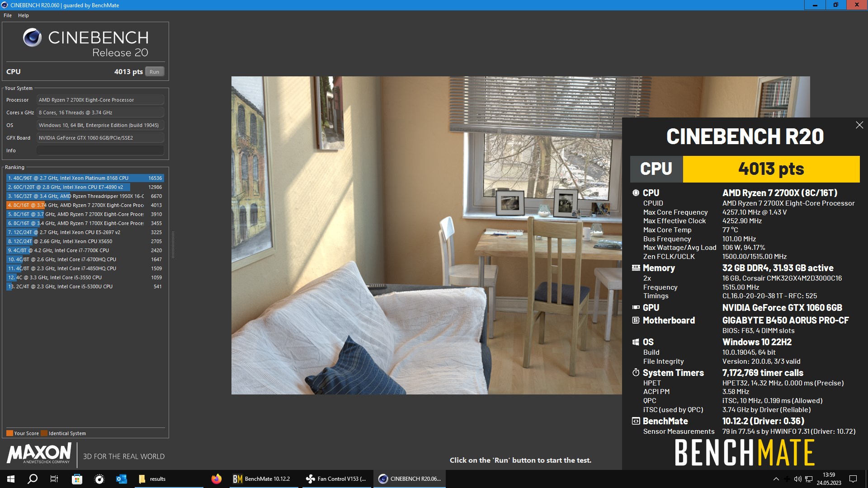Open Outlook from taskbar
868x488 pixels.
click(x=121, y=479)
